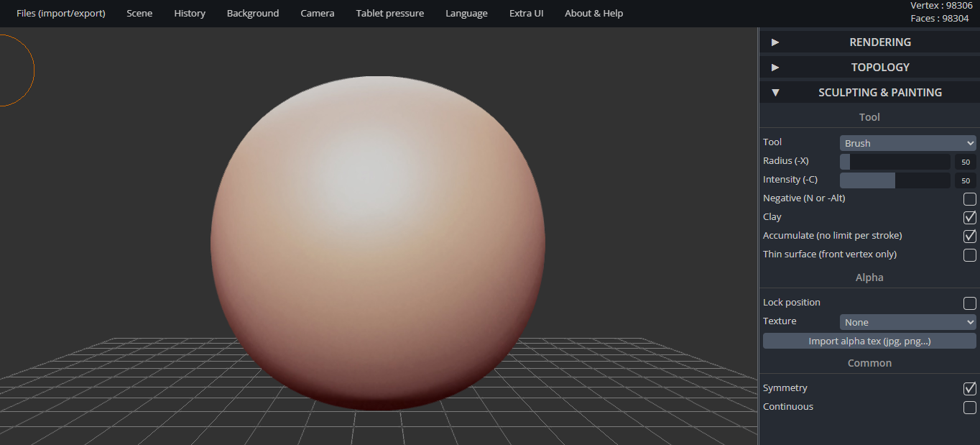
Task: Enable Continuous sculpting
Action: click(969, 407)
